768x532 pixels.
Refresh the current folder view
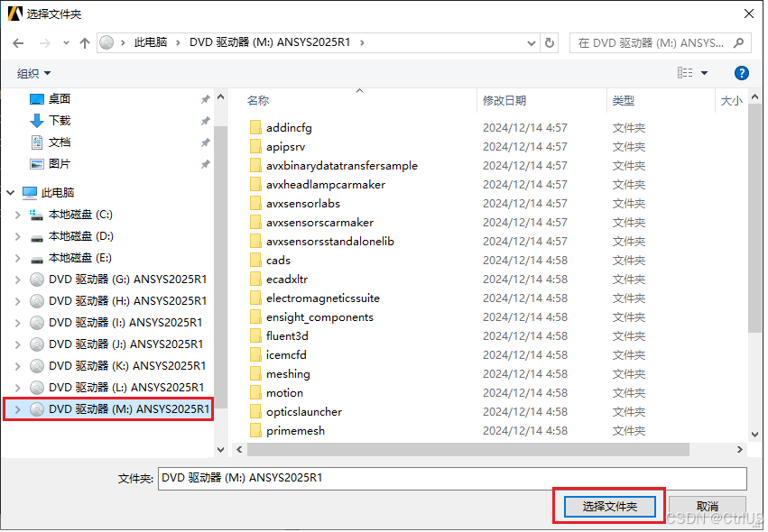click(x=550, y=43)
